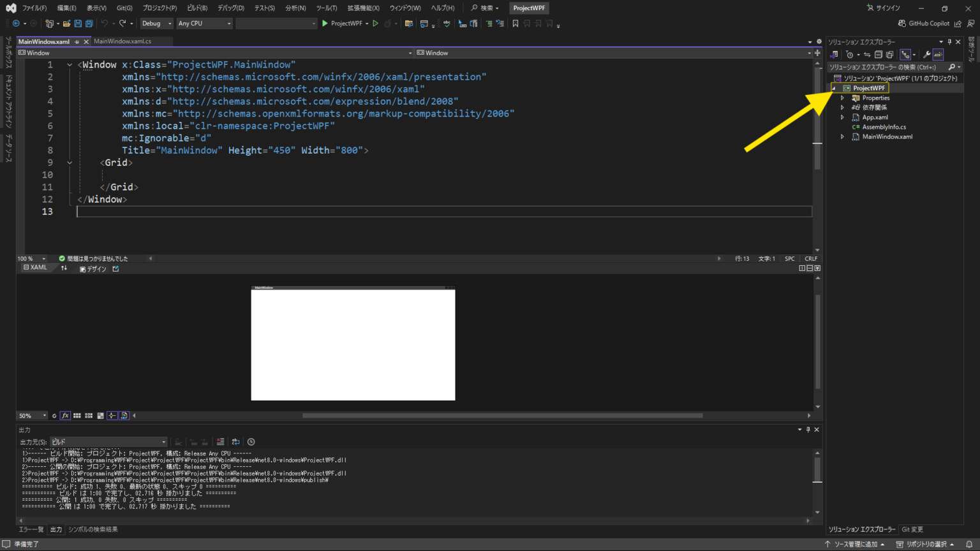The width and height of the screenshot is (980, 551).
Task: Start debugging ProjectWPF with green play button
Action: click(324, 23)
